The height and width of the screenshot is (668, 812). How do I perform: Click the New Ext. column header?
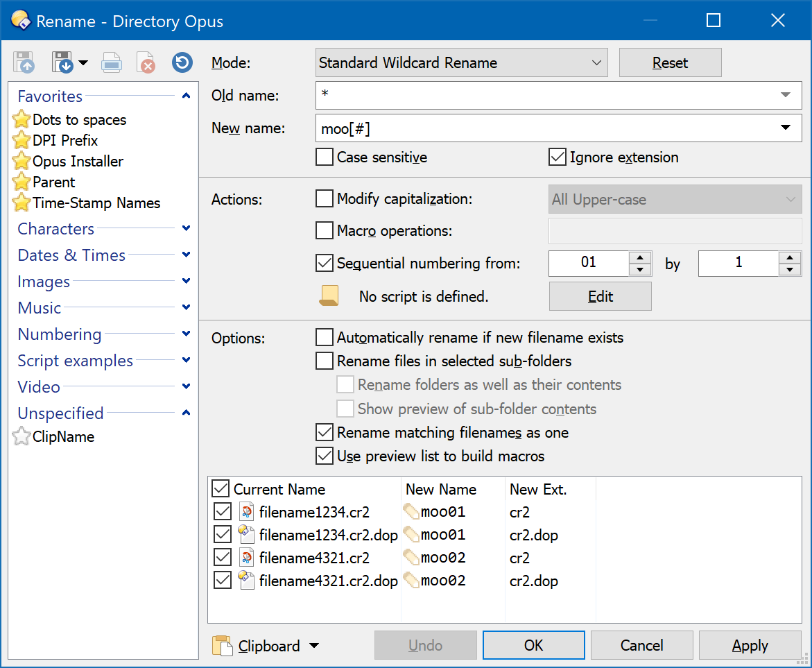[x=551, y=489]
